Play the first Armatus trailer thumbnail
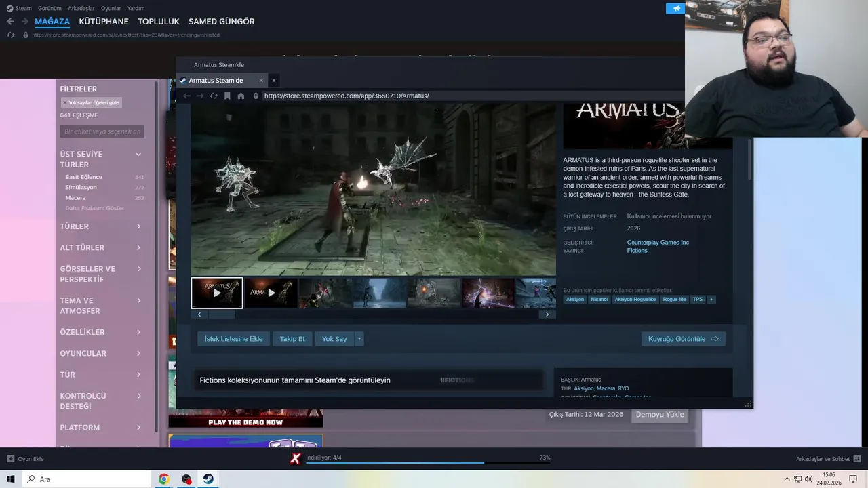This screenshot has height=488, width=868. (x=217, y=293)
